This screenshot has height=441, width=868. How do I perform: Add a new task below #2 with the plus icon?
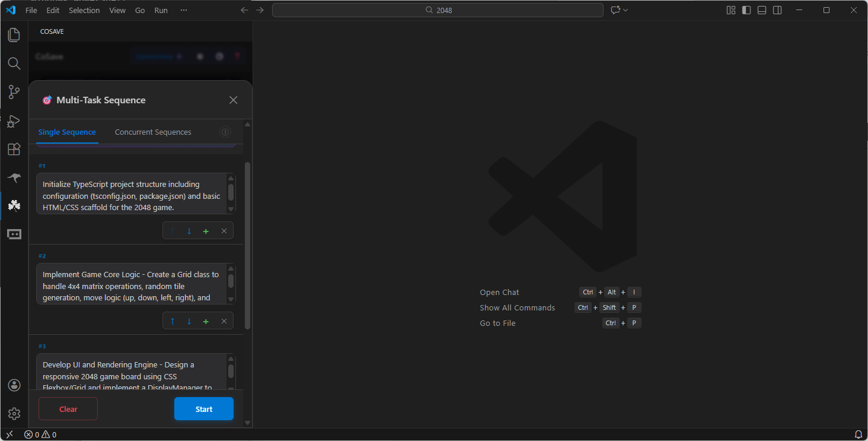(x=205, y=321)
